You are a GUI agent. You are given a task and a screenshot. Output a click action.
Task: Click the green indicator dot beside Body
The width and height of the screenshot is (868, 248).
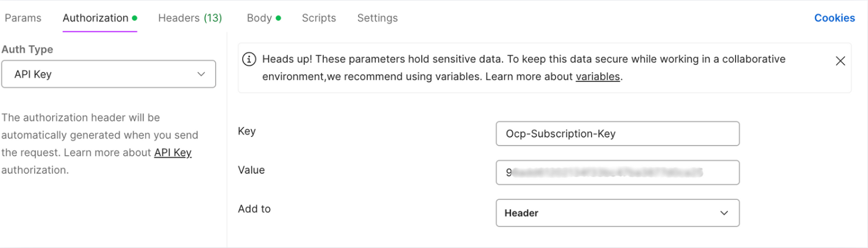pyautogui.click(x=278, y=18)
